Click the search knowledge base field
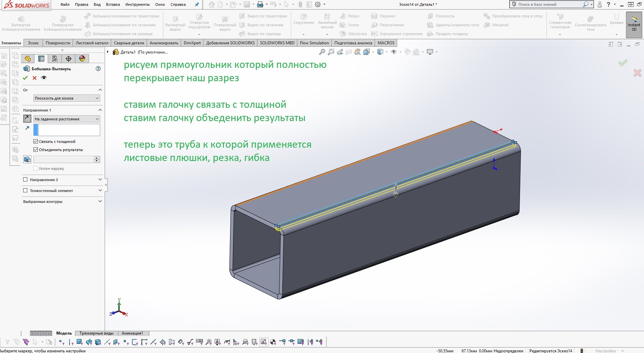Screen dimensions: 644x353 coord(551,4)
